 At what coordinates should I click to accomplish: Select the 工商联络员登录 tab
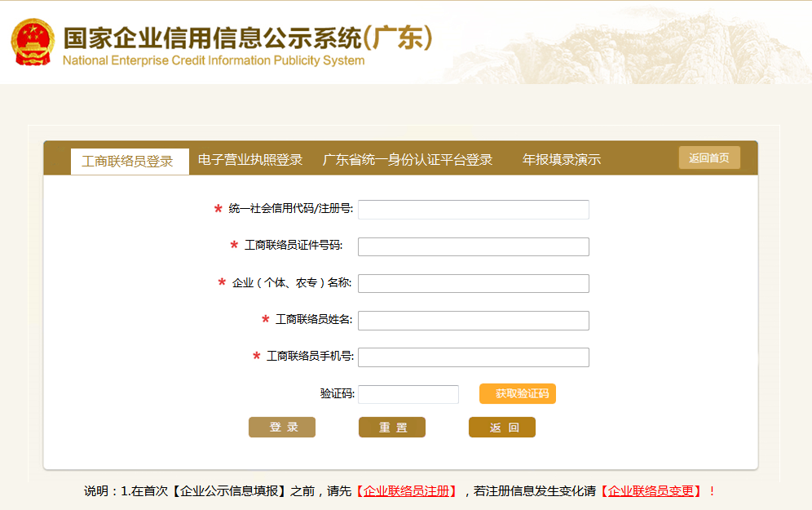pos(130,162)
